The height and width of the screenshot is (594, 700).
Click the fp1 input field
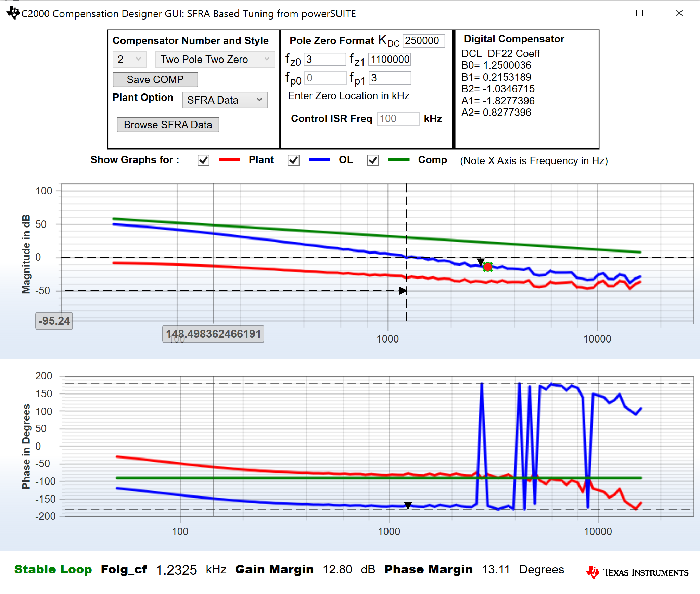pyautogui.click(x=390, y=78)
